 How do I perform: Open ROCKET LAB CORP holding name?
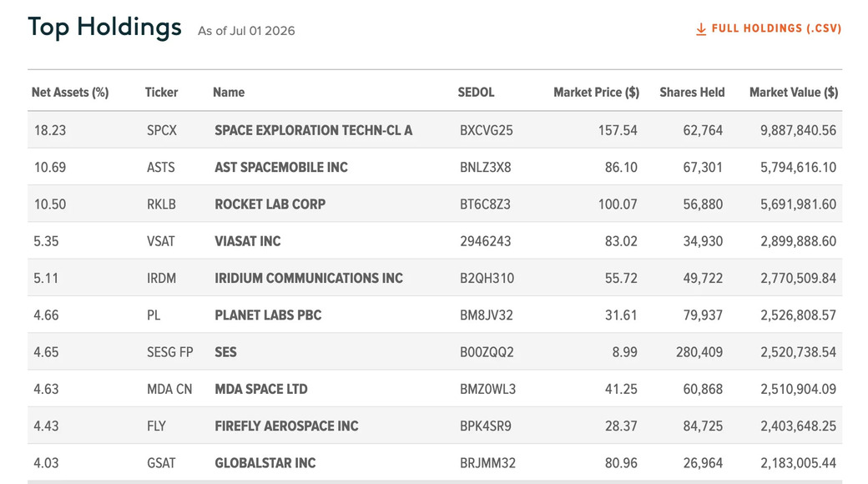(270, 204)
